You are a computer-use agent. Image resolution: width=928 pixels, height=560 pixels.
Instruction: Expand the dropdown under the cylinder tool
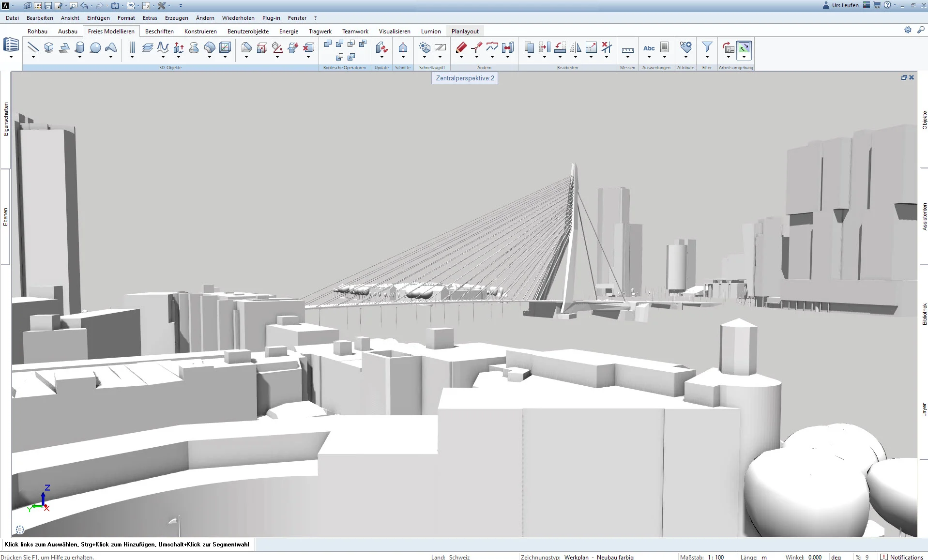pos(80,57)
